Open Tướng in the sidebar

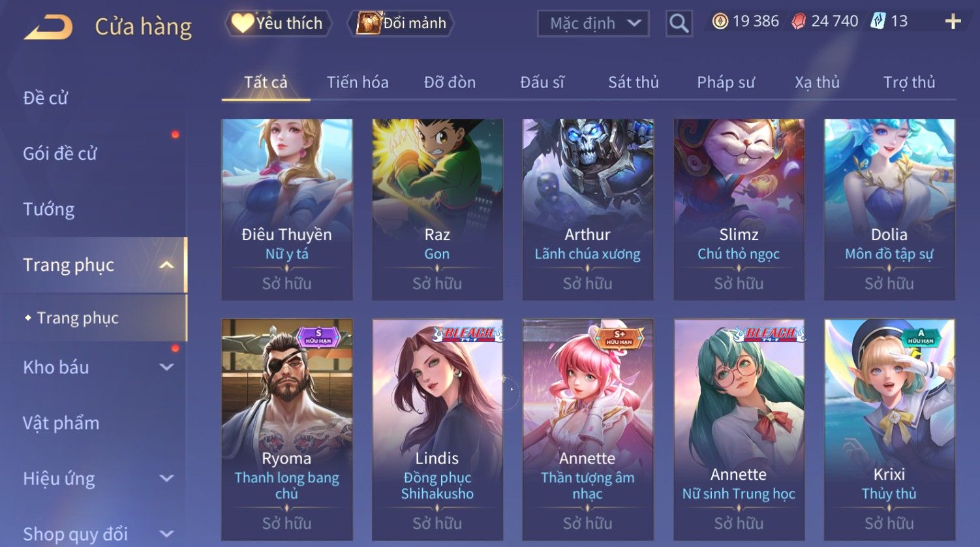pos(49,210)
